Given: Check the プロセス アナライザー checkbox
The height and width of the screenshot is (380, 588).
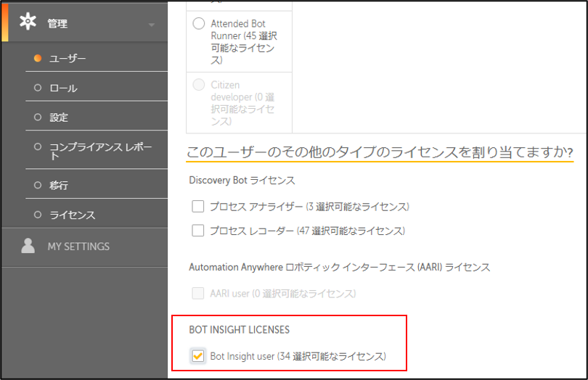Looking at the screenshot, I should (198, 206).
